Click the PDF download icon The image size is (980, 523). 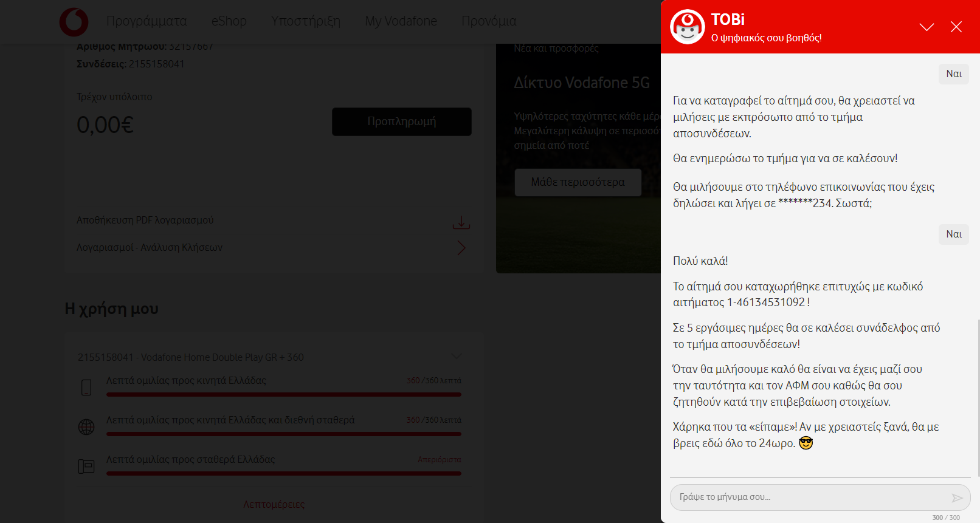coord(461,222)
